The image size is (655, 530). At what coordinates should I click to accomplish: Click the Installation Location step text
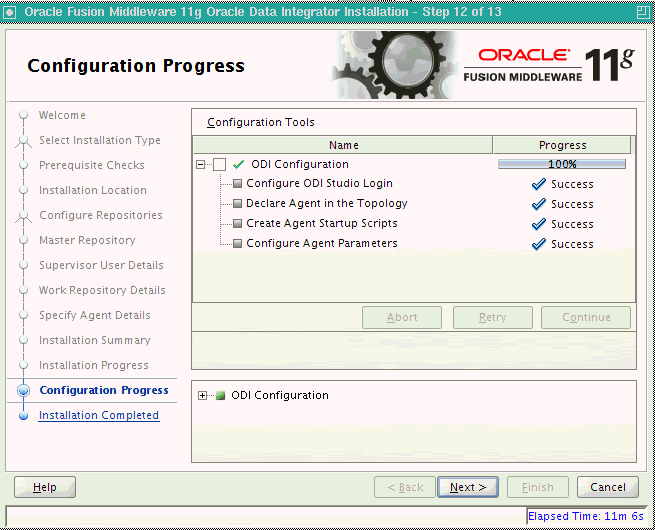(x=93, y=190)
